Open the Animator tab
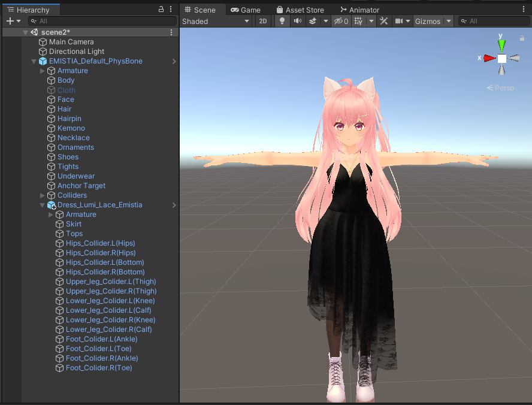Screen dimensions: 532x405 pos(360,10)
